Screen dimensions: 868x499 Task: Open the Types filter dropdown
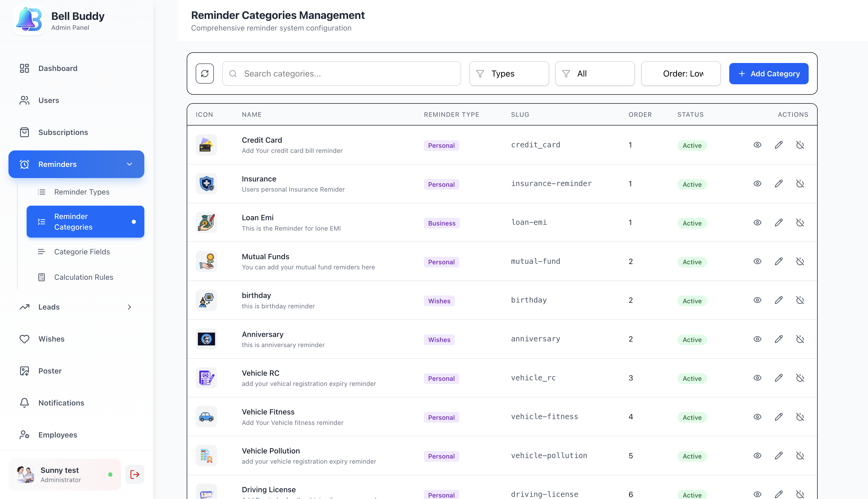tap(509, 73)
